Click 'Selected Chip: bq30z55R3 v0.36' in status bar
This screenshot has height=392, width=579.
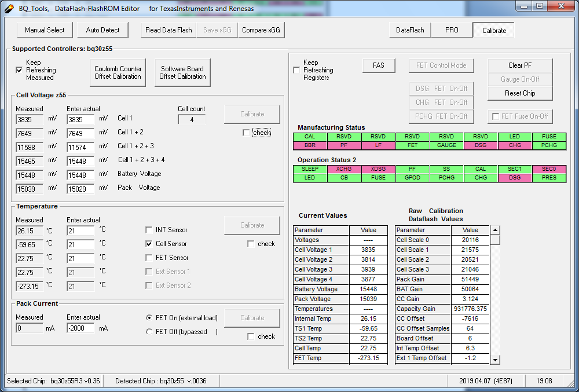click(x=53, y=381)
